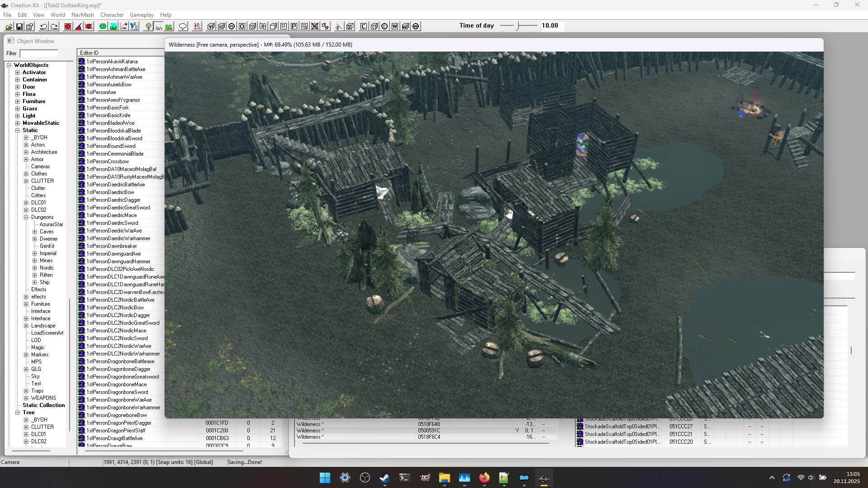Screen dimensions: 868x488
Task: Collapse the Dungeons tree node
Action: click(x=26, y=217)
